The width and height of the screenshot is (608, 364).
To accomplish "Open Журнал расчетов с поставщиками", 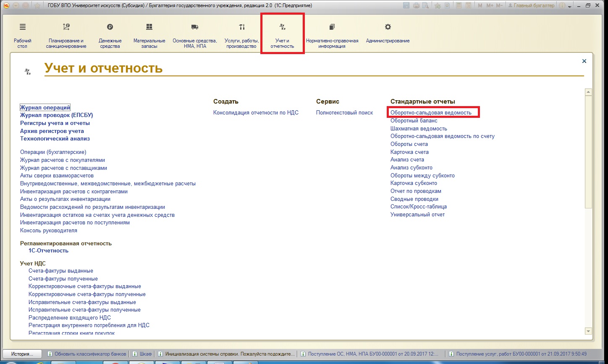I will (63, 168).
